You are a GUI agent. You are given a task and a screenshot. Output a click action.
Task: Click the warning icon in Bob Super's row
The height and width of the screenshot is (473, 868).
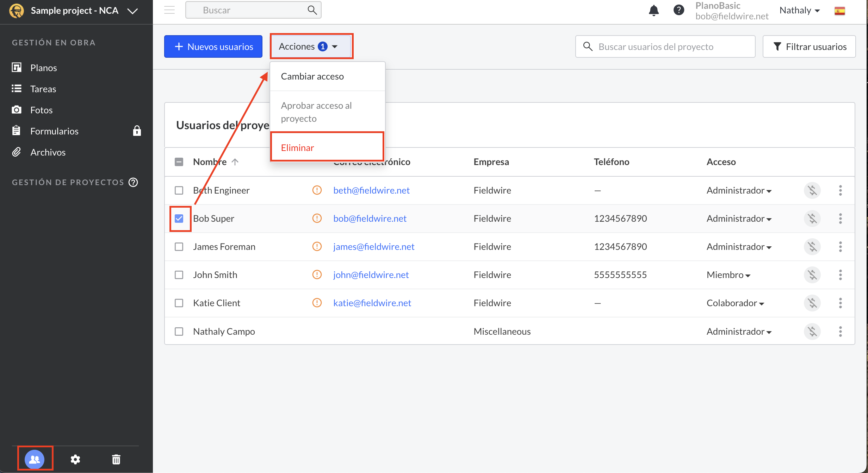pos(317,218)
